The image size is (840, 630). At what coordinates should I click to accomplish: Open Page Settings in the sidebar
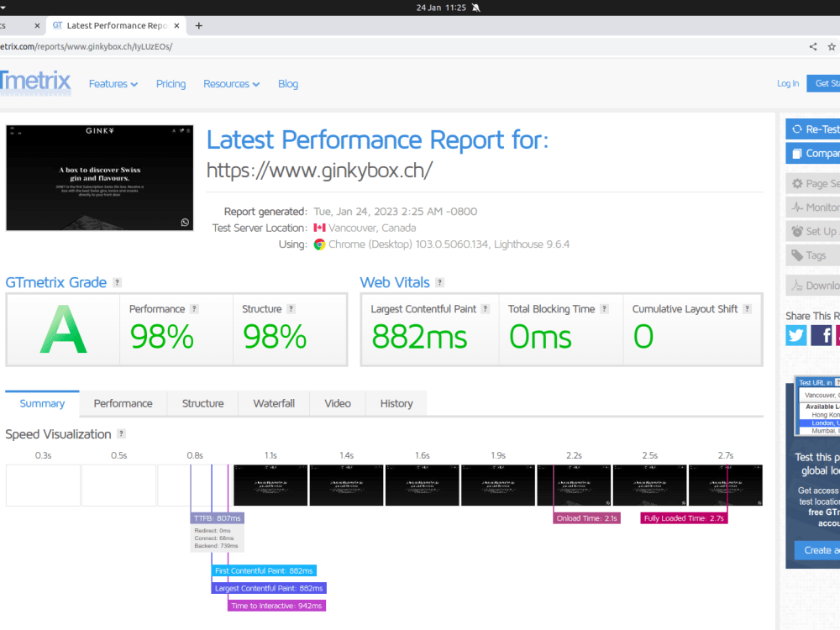click(x=812, y=184)
